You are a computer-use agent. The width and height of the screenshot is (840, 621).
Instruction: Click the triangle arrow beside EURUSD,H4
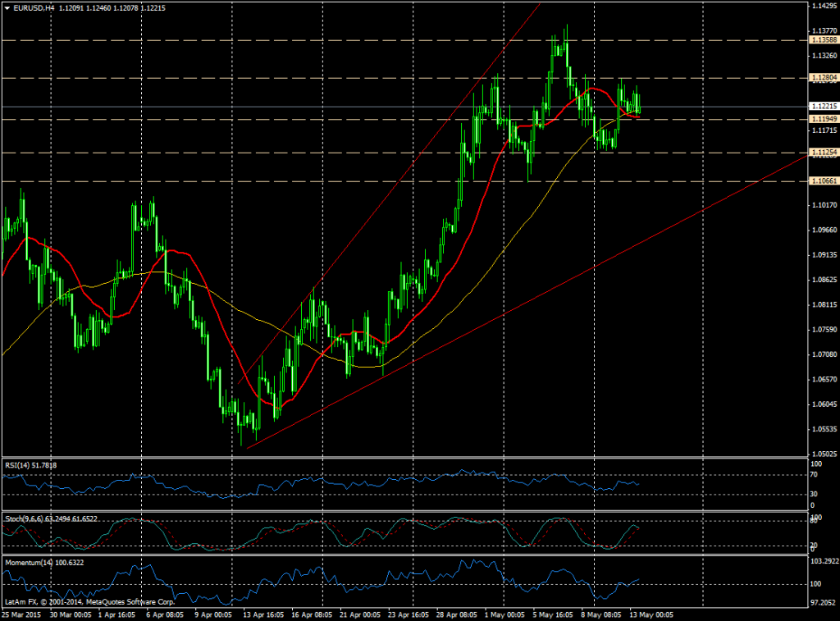click(x=7, y=8)
